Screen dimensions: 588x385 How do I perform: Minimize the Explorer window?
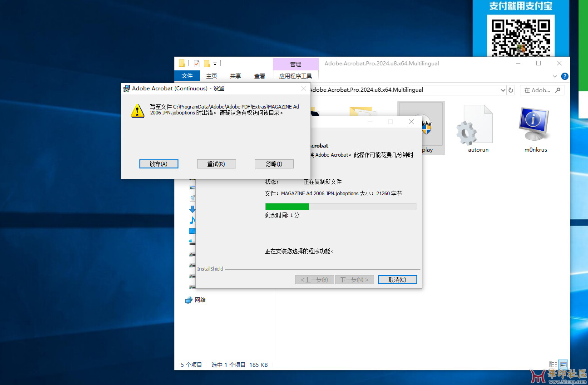click(518, 64)
